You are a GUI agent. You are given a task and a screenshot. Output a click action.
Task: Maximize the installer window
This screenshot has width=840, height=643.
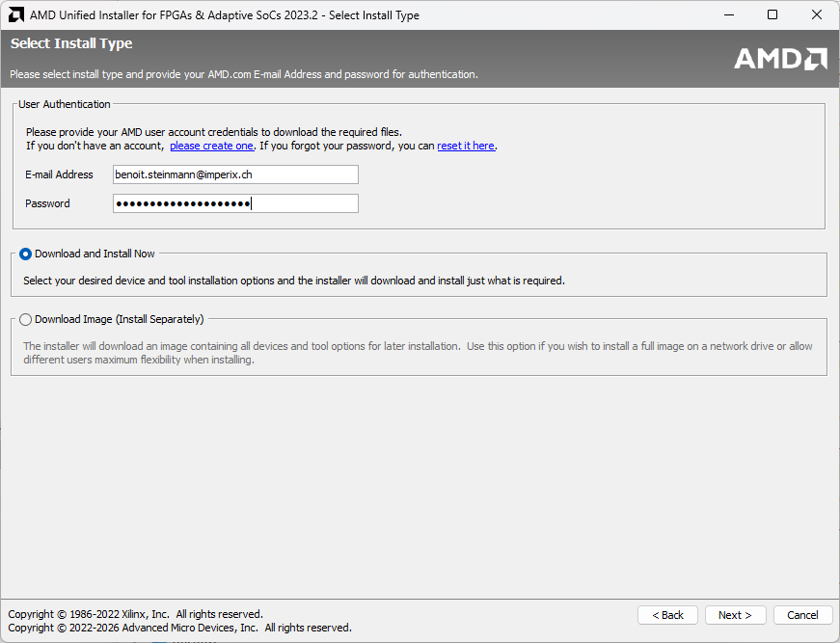click(772, 15)
